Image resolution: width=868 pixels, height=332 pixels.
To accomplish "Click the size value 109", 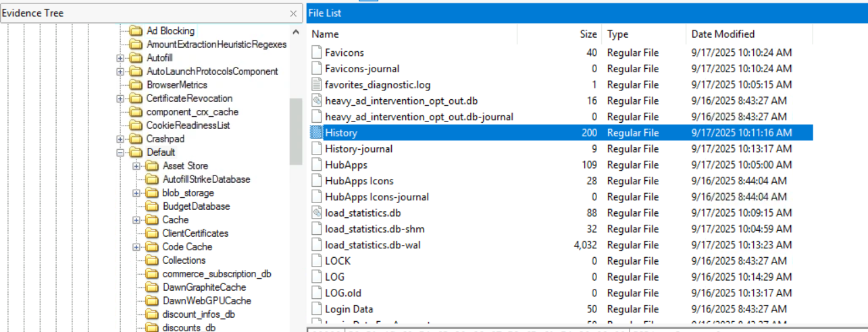I will point(589,165).
